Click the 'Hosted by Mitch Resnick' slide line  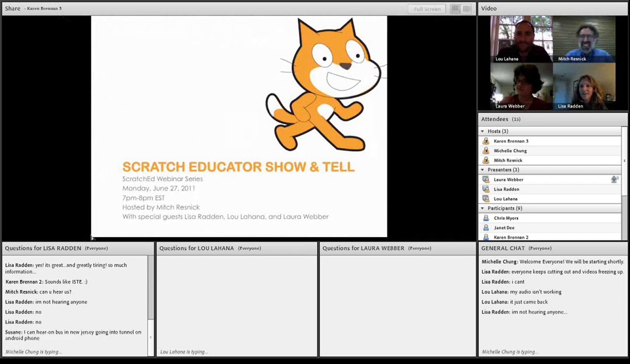161,207
